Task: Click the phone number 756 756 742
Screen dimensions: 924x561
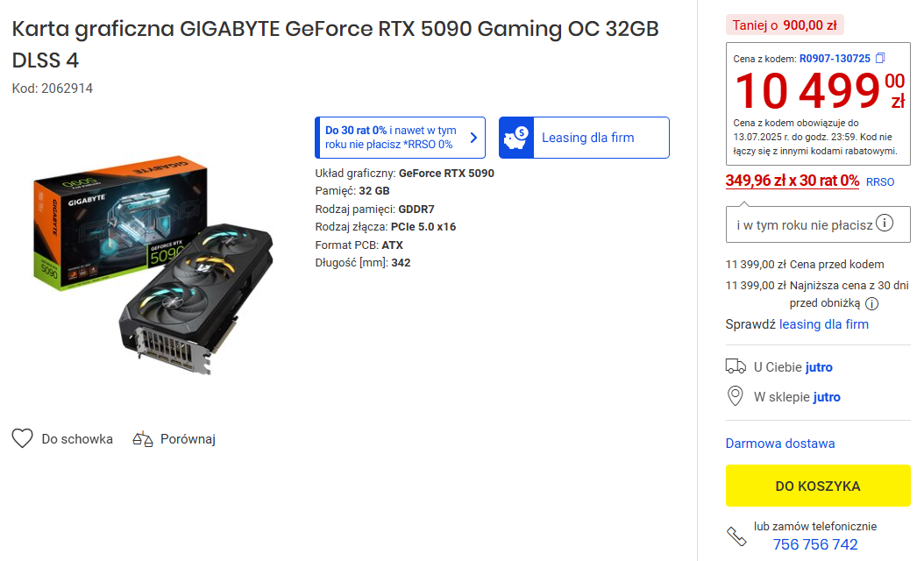Action: (815, 544)
